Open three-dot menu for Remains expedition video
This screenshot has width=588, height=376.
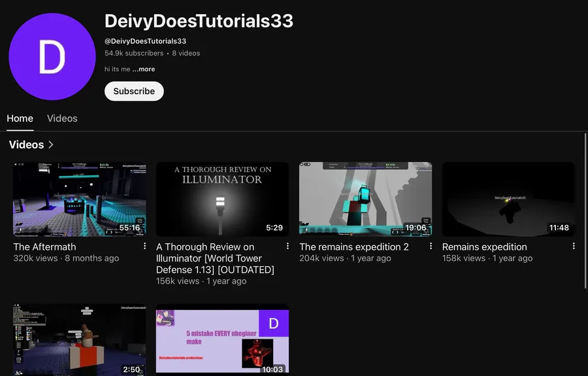(x=574, y=246)
